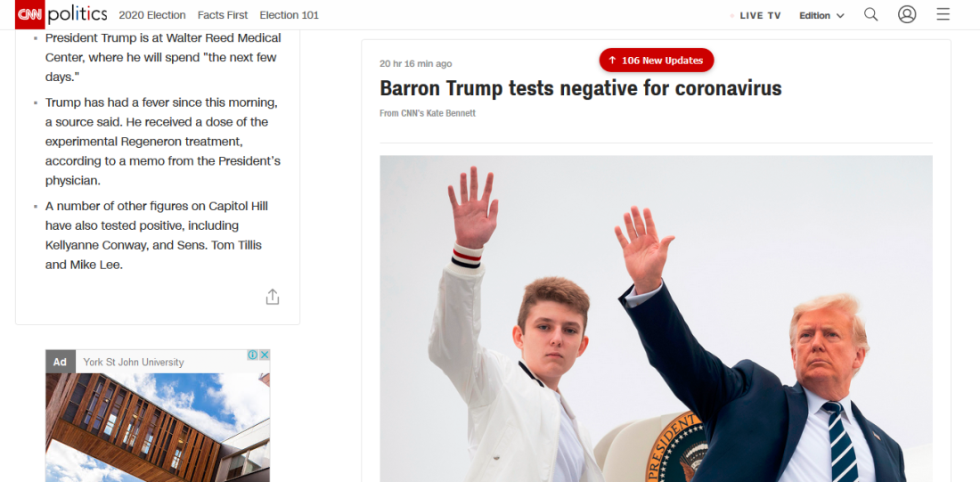The width and height of the screenshot is (980, 482).
Task: Open the search magnifier icon
Action: click(870, 14)
